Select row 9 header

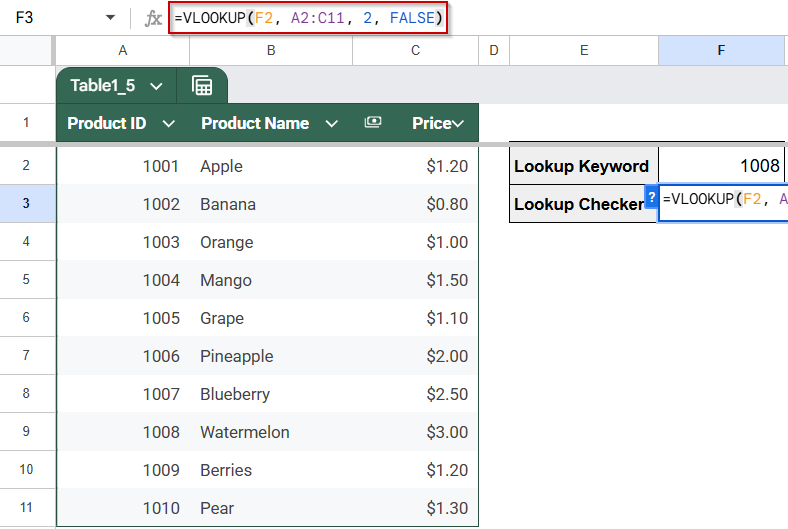(x=26, y=432)
